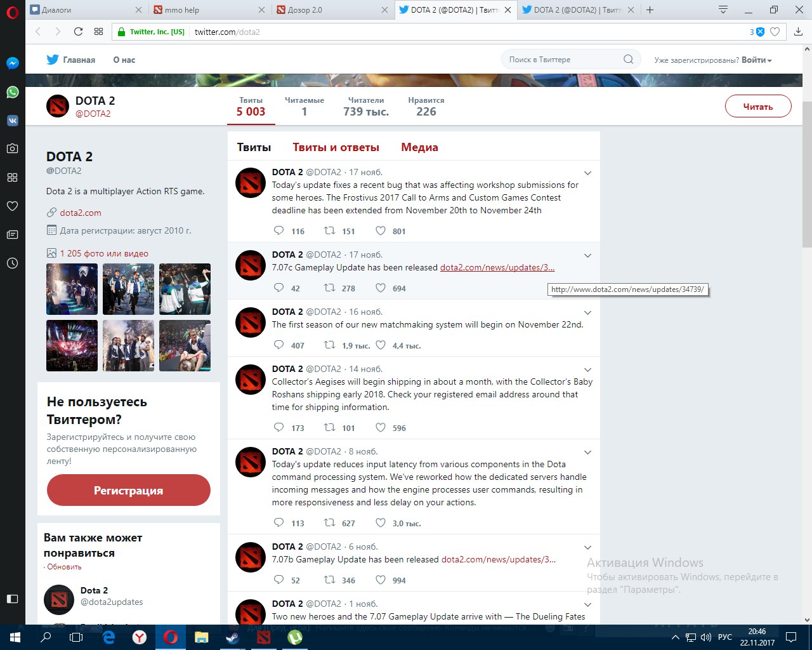
Task: Open VK panel in Opera sidebar
Action: tap(12, 121)
